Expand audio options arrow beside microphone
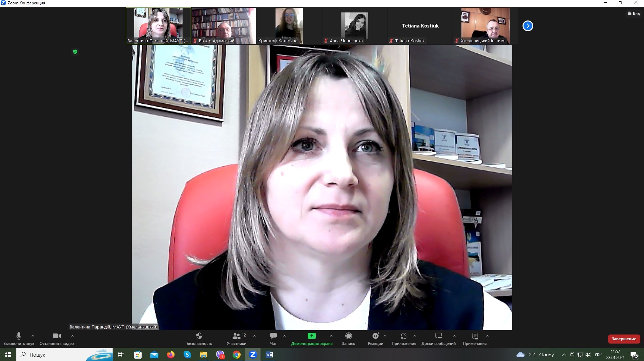This screenshot has height=361, width=644. [x=33, y=336]
